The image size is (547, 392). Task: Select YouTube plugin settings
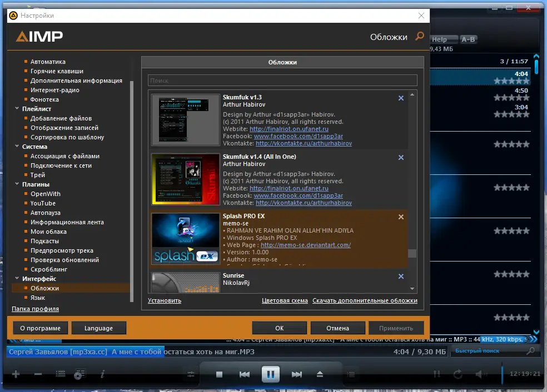coord(43,203)
